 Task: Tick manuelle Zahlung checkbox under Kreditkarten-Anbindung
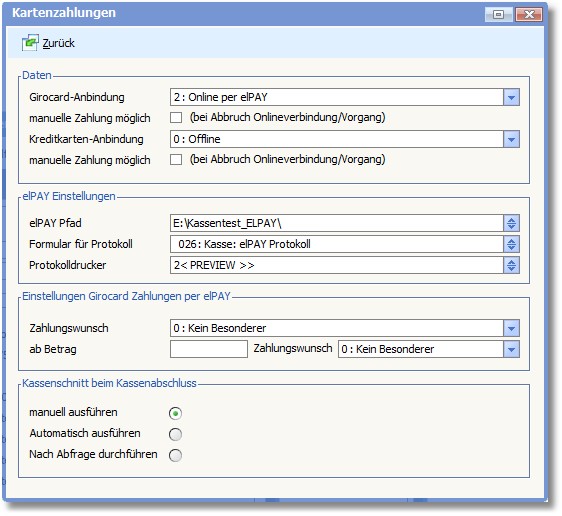click(176, 159)
